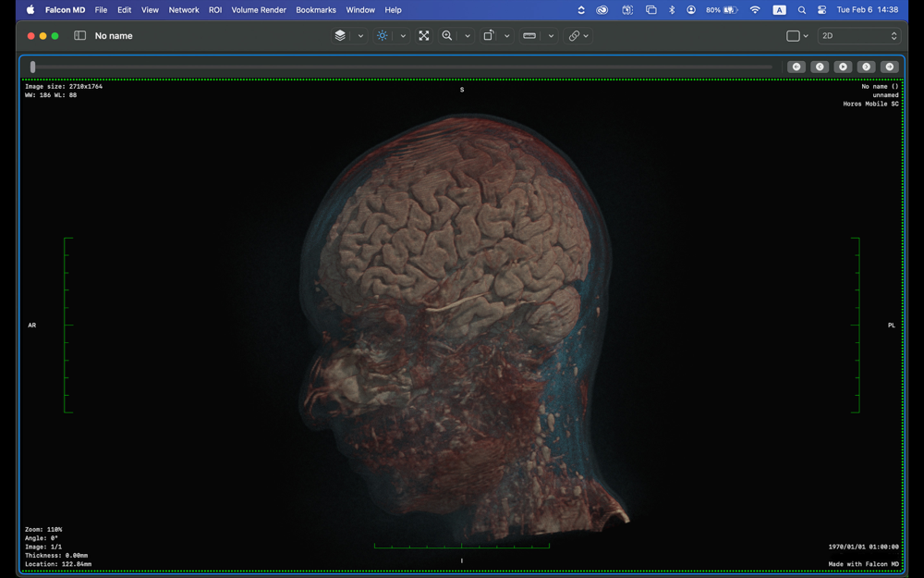Click the link sync icon
Viewport: 924px width, 578px height.
pos(574,36)
